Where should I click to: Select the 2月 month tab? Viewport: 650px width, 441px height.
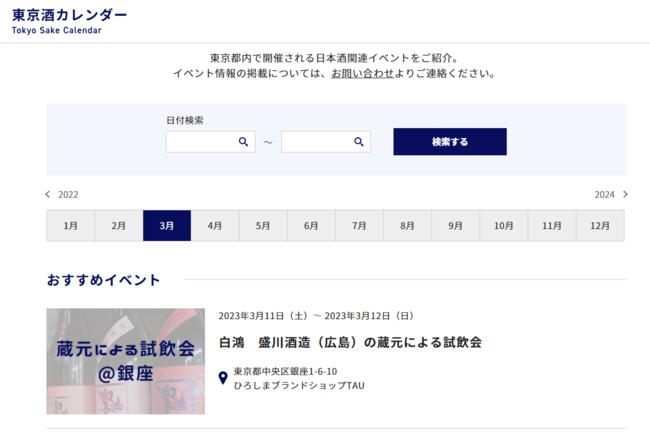(119, 226)
